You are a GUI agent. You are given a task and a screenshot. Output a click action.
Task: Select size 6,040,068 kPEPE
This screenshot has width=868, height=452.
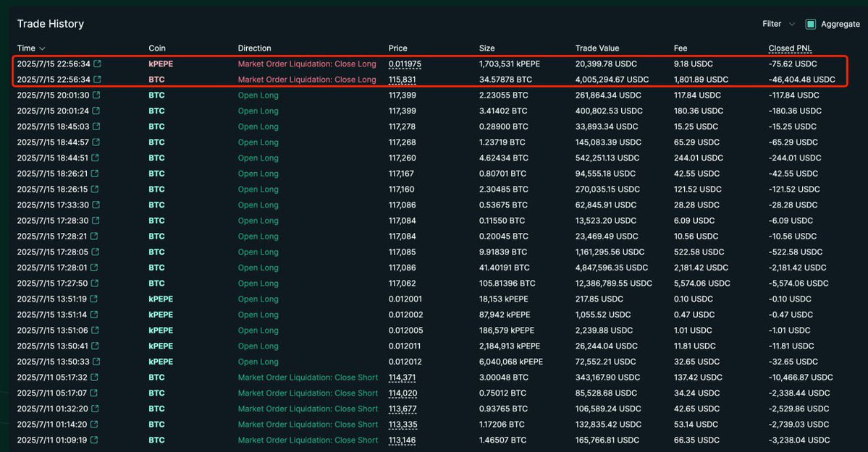511,362
